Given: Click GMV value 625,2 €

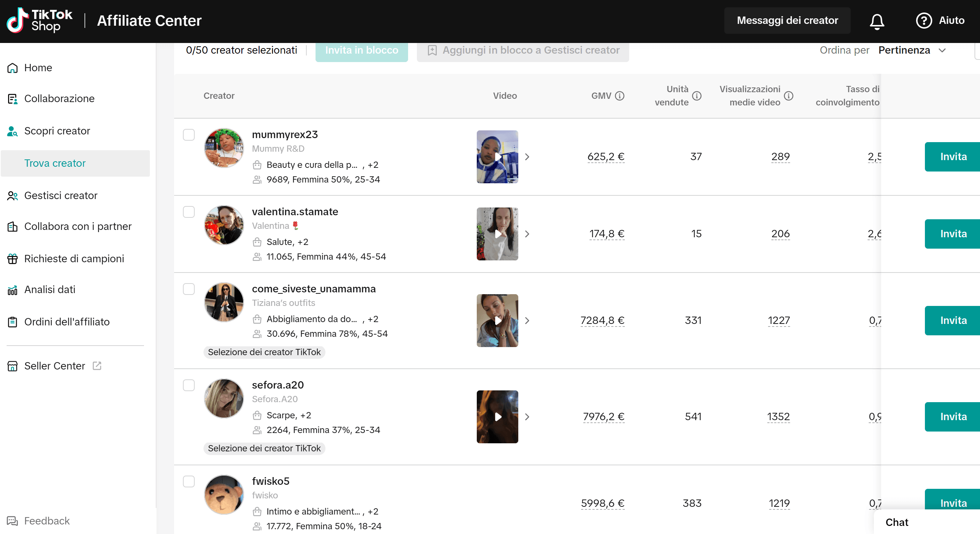Looking at the screenshot, I should tap(606, 157).
